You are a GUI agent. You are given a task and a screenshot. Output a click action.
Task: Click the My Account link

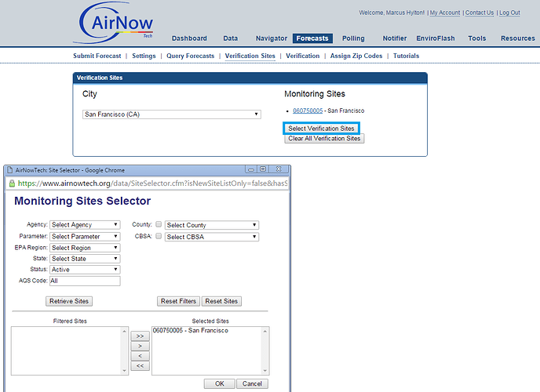click(x=445, y=13)
